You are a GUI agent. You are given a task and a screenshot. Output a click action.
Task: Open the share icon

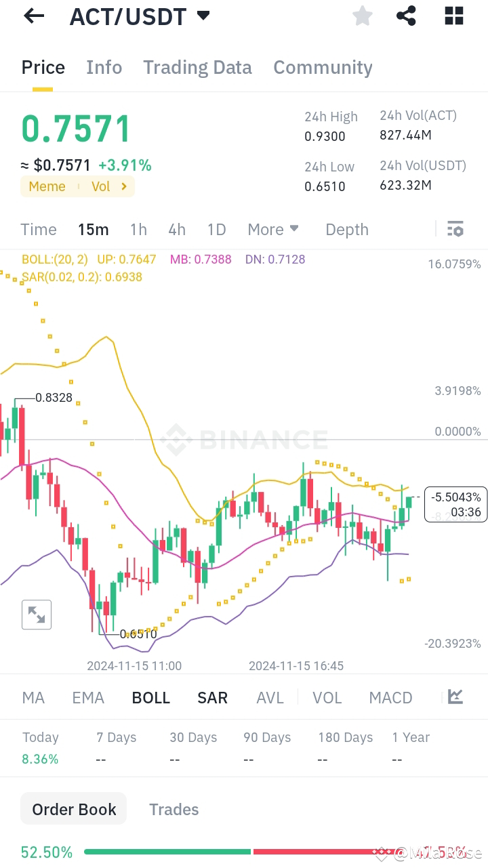point(406,16)
